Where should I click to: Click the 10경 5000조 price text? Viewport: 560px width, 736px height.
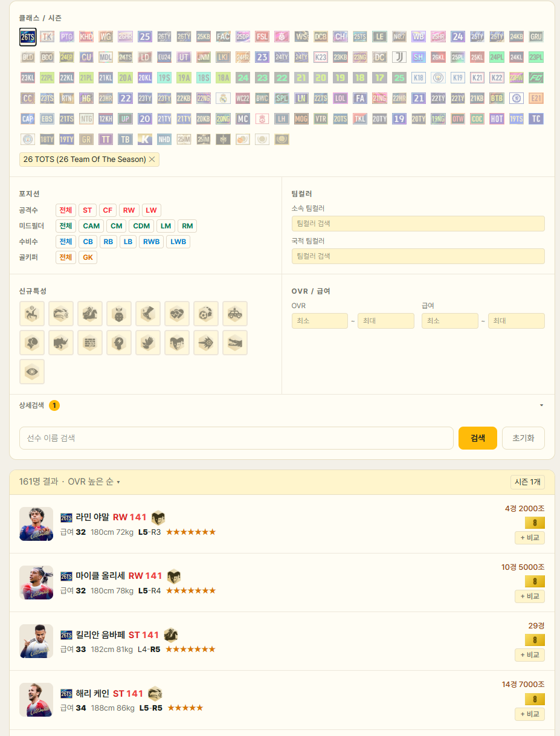pyautogui.click(x=523, y=567)
